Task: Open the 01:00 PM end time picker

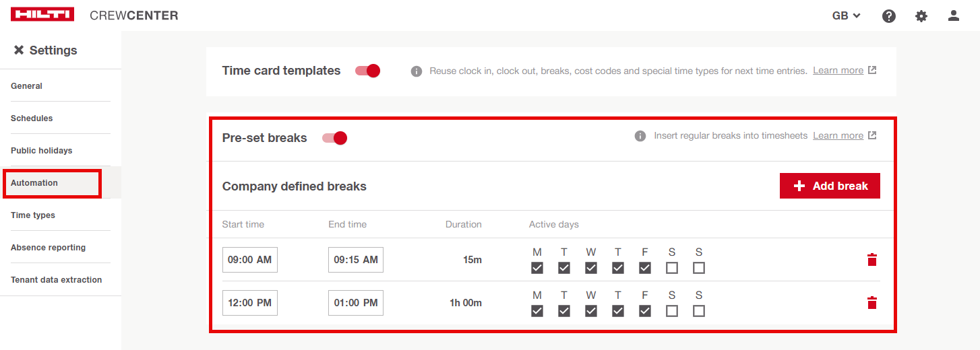Action: pos(356,303)
